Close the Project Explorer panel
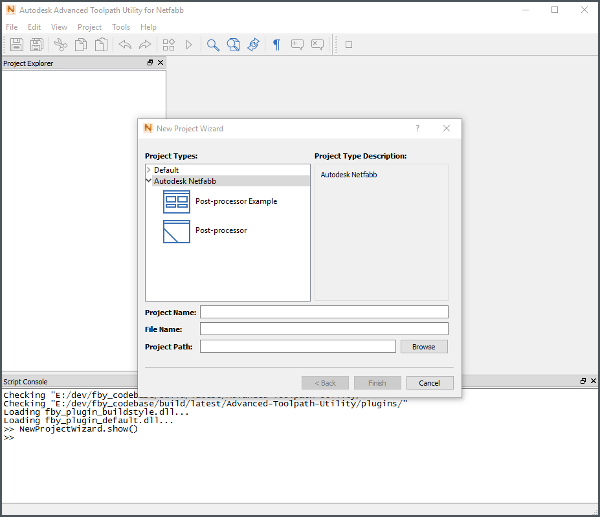 tap(161, 62)
